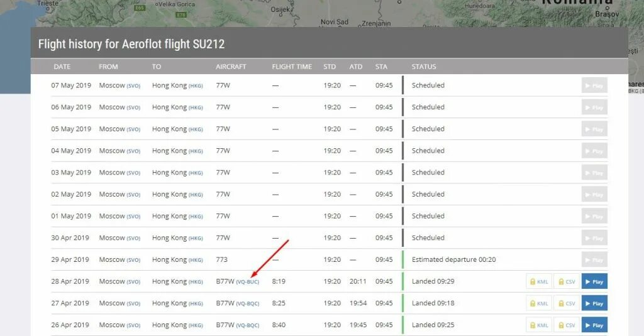Open HKG airport link in 30 Apr row
Image resolution: width=644 pixels, height=336 pixels.
[196, 239]
